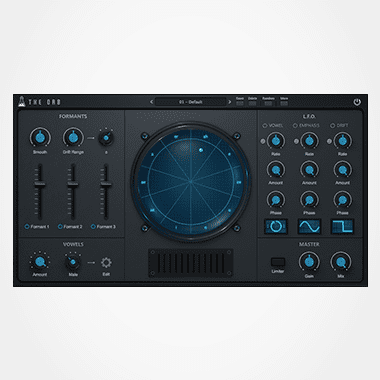The height and width of the screenshot is (380, 380).
Task: Click the Drift LFO Amount knob
Action: point(342,170)
